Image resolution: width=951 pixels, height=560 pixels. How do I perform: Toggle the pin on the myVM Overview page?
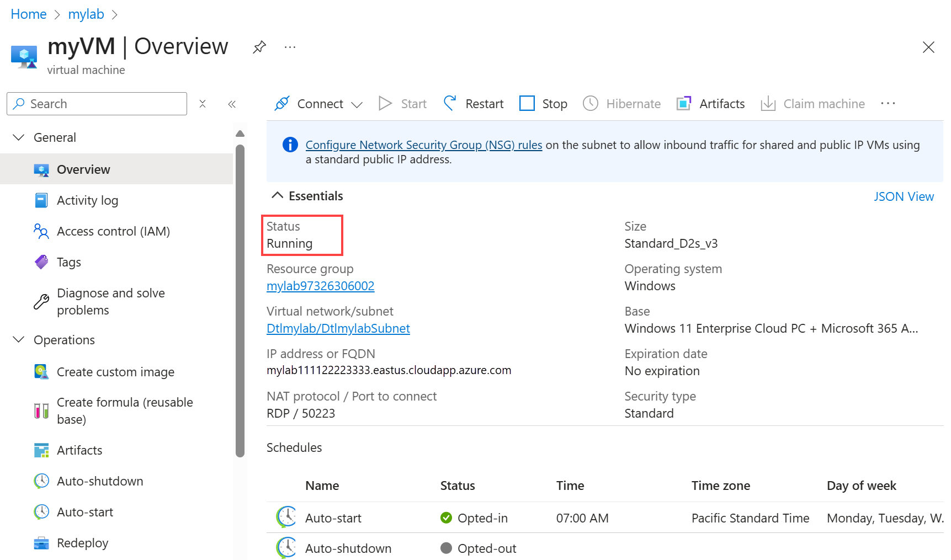(x=259, y=47)
